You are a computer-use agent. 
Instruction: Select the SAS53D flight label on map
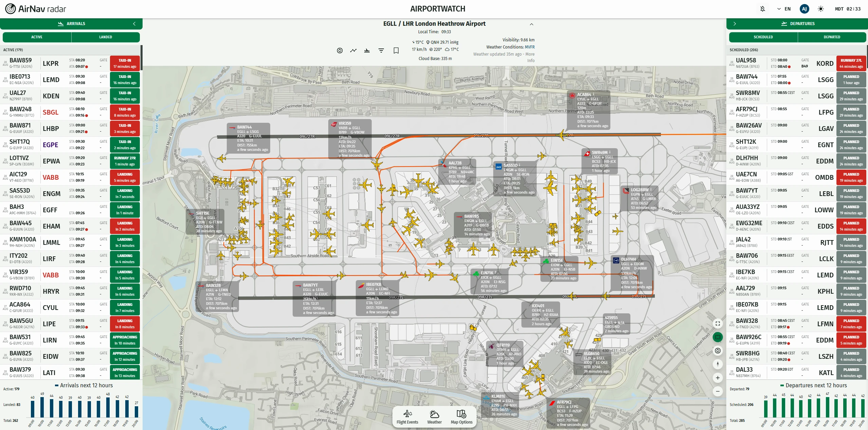tap(515, 179)
